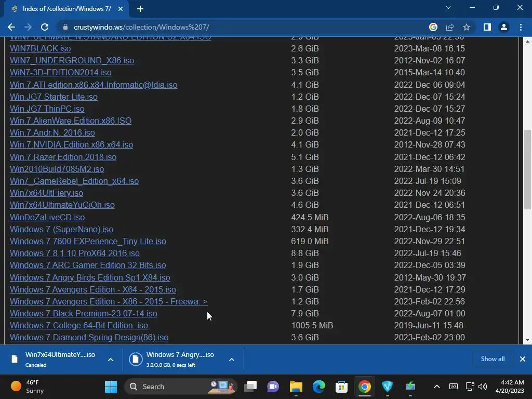Open WinDoZaLiveCD.iso link
Screen dimensions: 532x399
point(47,218)
